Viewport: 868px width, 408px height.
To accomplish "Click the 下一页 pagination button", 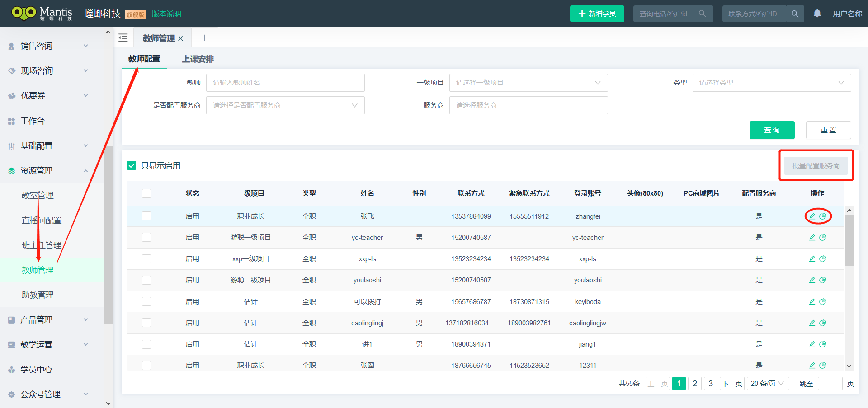I will 732,384.
